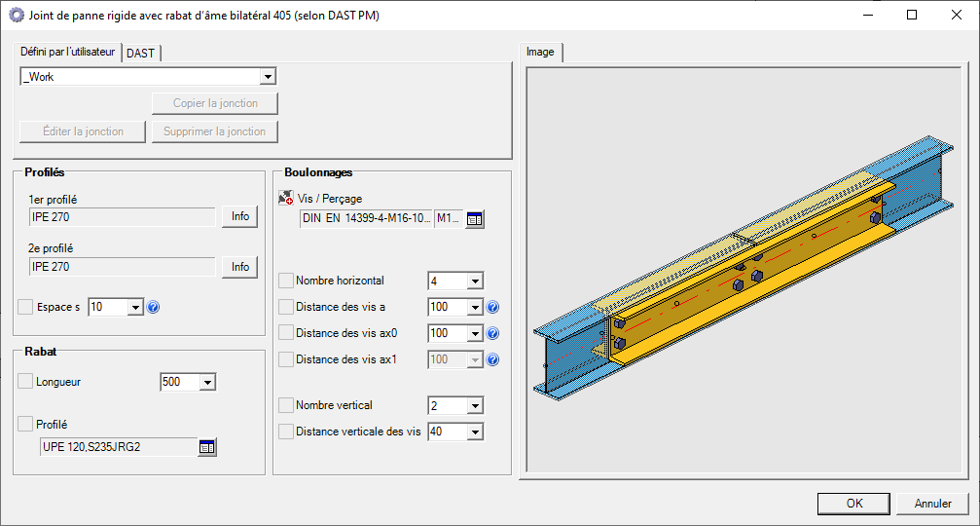The height and width of the screenshot is (526, 980).
Task: Check the Distance des vis ax0 box
Action: pyautogui.click(x=286, y=333)
